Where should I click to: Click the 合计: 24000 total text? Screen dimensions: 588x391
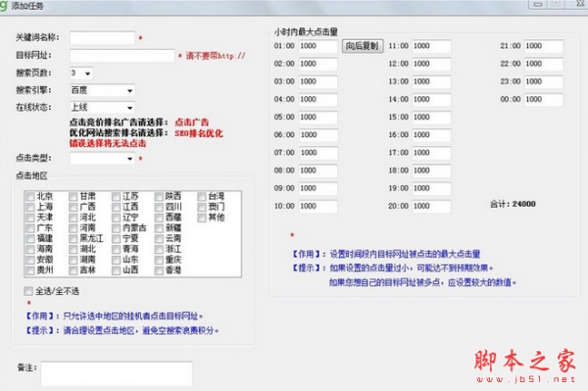(x=513, y=204)
